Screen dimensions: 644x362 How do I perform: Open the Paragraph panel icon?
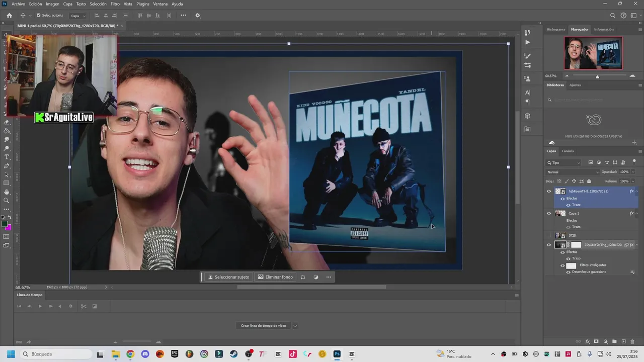[x=527, y=102]
